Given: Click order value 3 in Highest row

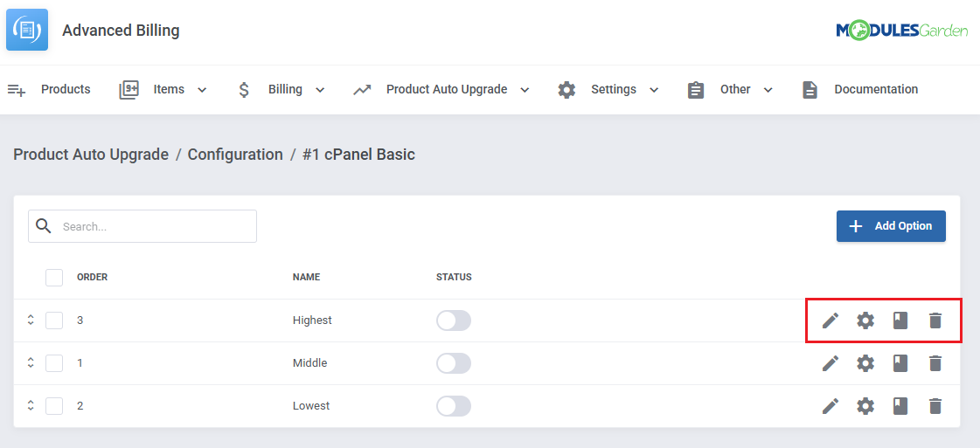Looking at the screenshot, I should point(80,320).
